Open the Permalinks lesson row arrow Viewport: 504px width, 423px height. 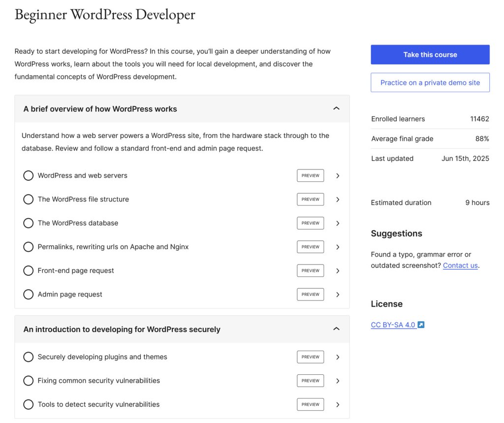coord(338,247)
